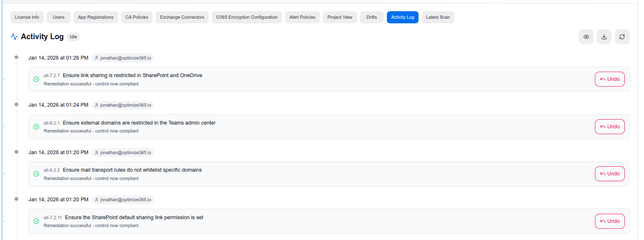Click green check icon for control all-7.2.7

[x=36, y=79]
